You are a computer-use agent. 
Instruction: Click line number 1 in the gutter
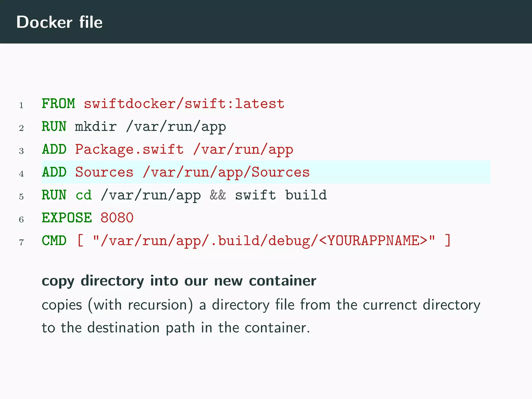[x=21, y=105]
